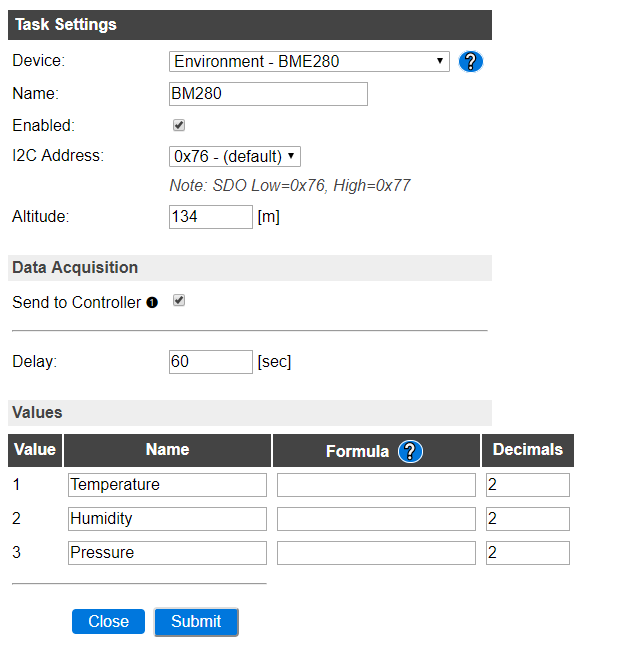
Task: Click the Submit button
Action: (196, 622)
